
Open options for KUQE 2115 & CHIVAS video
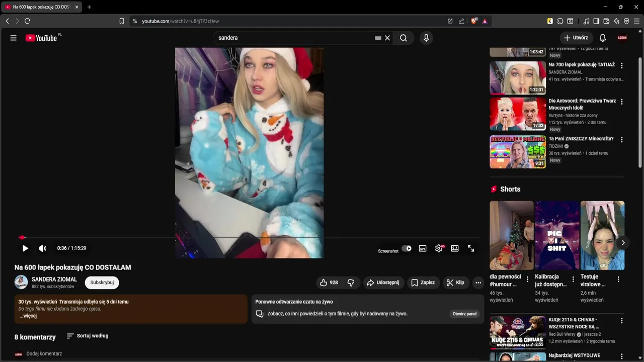pos(622,320)
